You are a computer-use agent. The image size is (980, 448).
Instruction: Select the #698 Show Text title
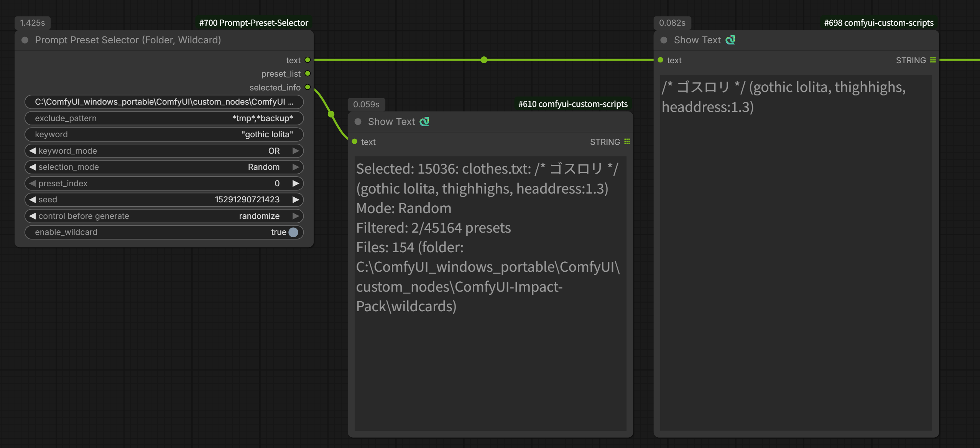697,40
